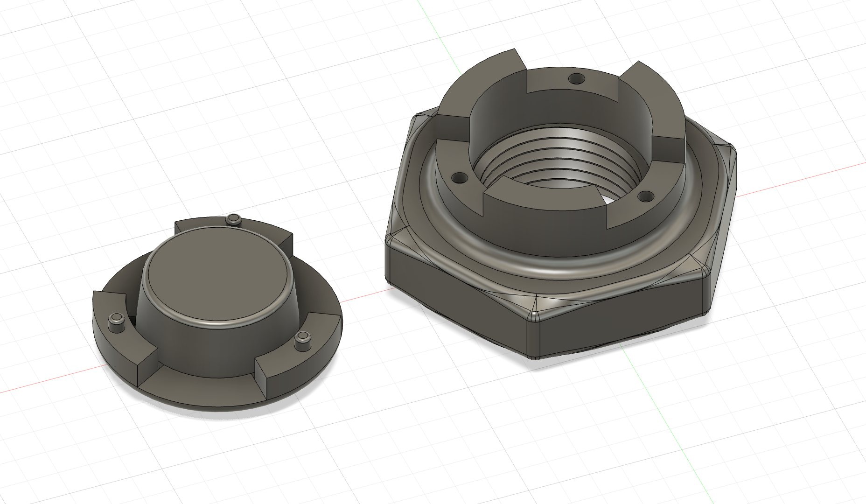Select the small hole on the nut's left castle segment
The height and width of the screenshot is (504, 866).
[460, 178]
